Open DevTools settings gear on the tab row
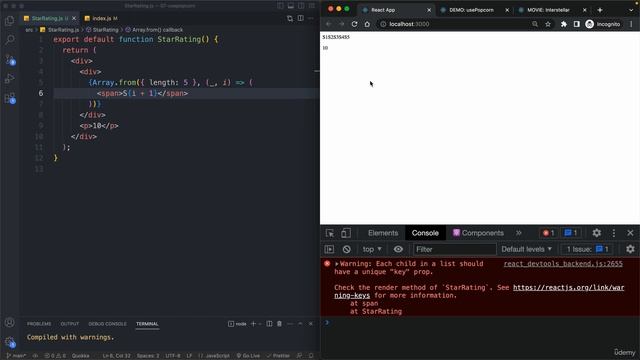 tap(596, 233)
